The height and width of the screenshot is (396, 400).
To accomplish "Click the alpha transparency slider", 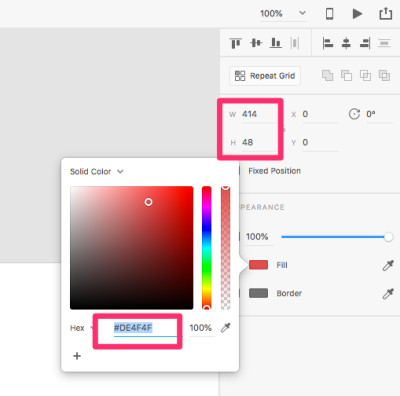I will tap(226, 248).
